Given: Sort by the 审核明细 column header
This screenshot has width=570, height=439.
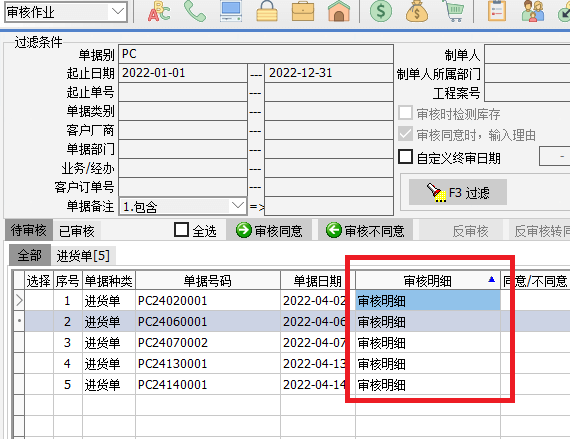Looking at the screenshot, I should [428, 281].
